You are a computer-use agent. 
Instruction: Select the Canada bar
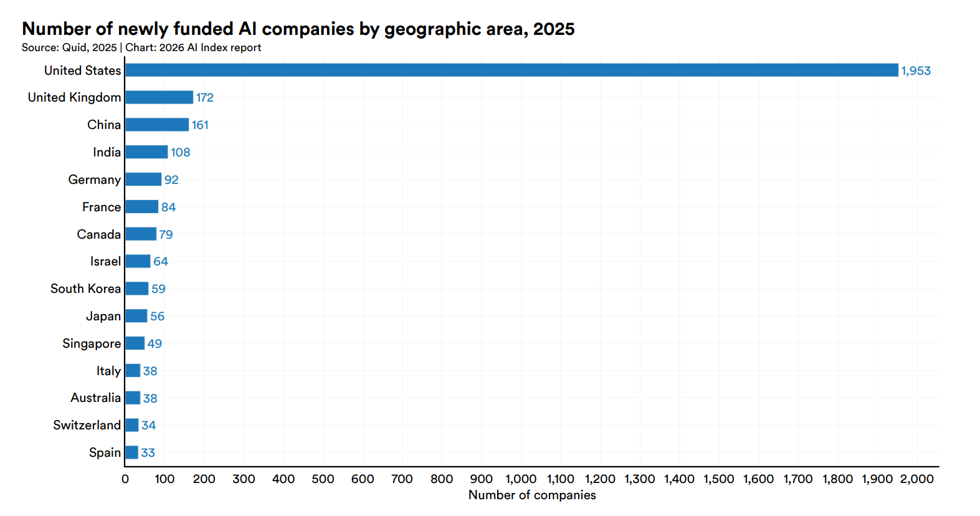pos(141,234)
